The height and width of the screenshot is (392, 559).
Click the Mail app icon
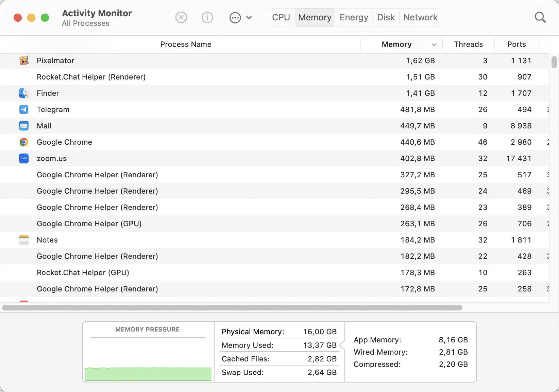[x=23, y=126]
